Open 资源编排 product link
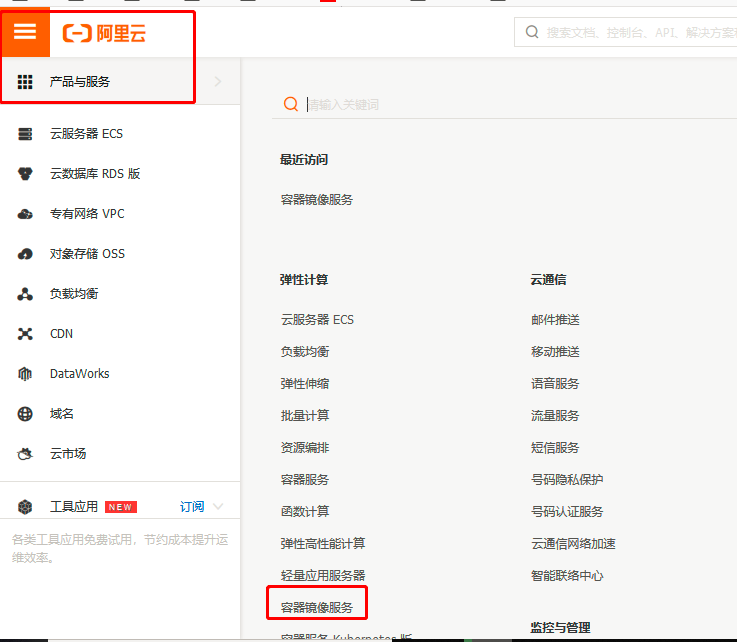The width and height of the screenshot is (737, 642). point(305,448)
